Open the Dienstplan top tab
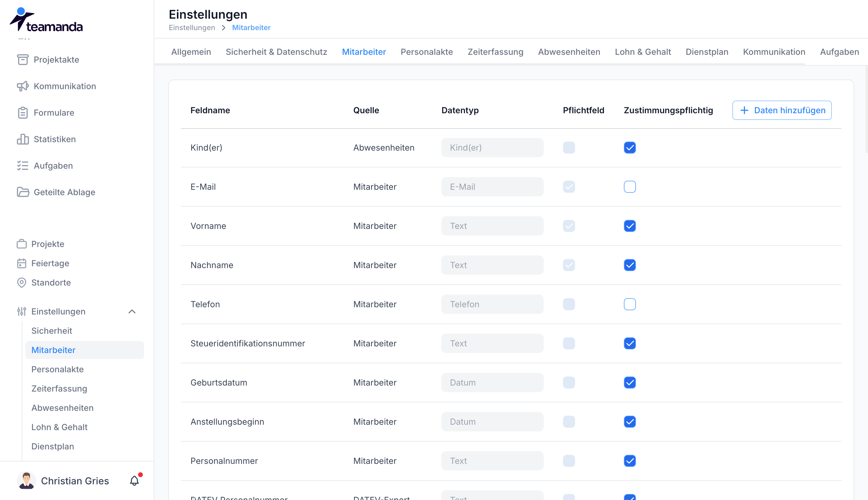The width and height of the screenshot is (868, 500). pos(707,52)
